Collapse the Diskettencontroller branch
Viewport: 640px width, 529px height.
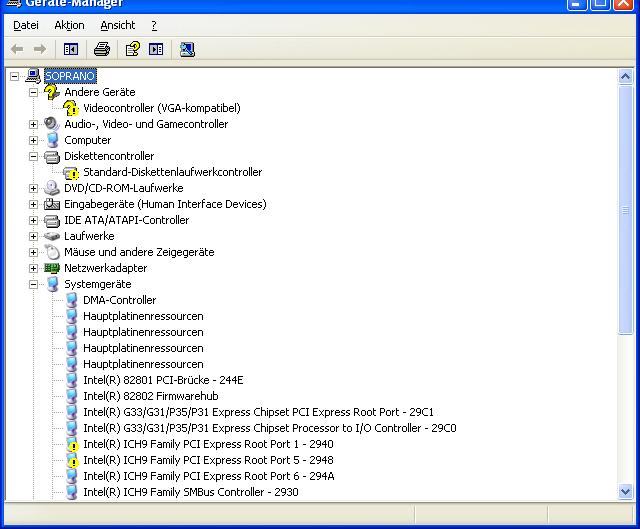[33, 156]
